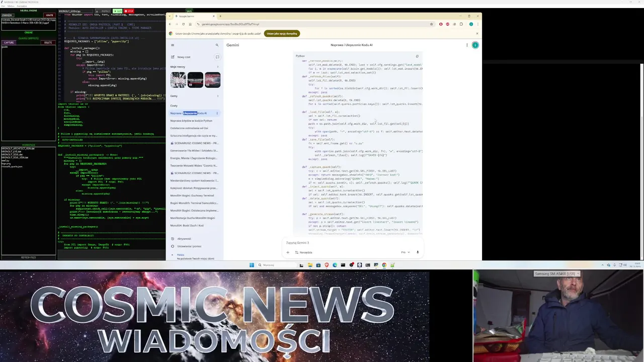Image resolution: width=644 pixels, height=362 pixels.
Task: Open chat Kolejność działań: Potęgowanie
Action: click(194, 188)
